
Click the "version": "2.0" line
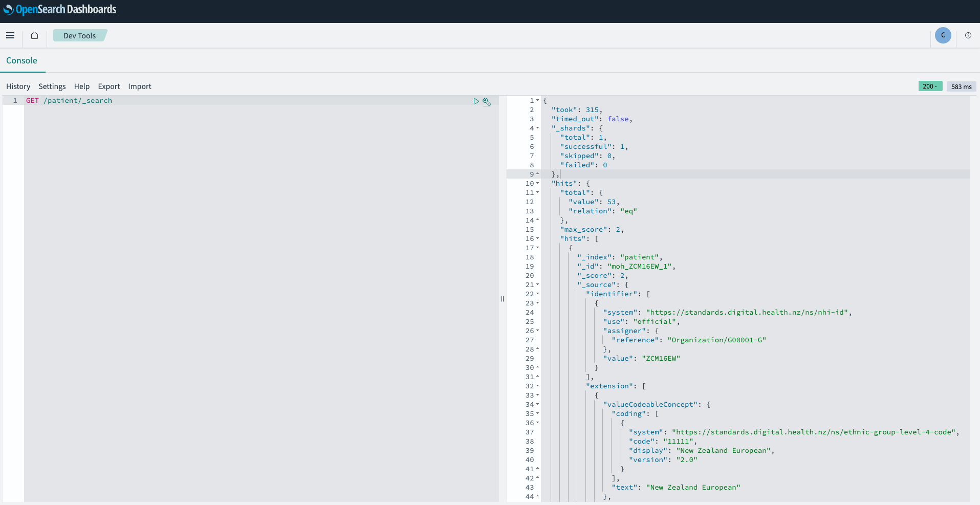pos(663,460)
